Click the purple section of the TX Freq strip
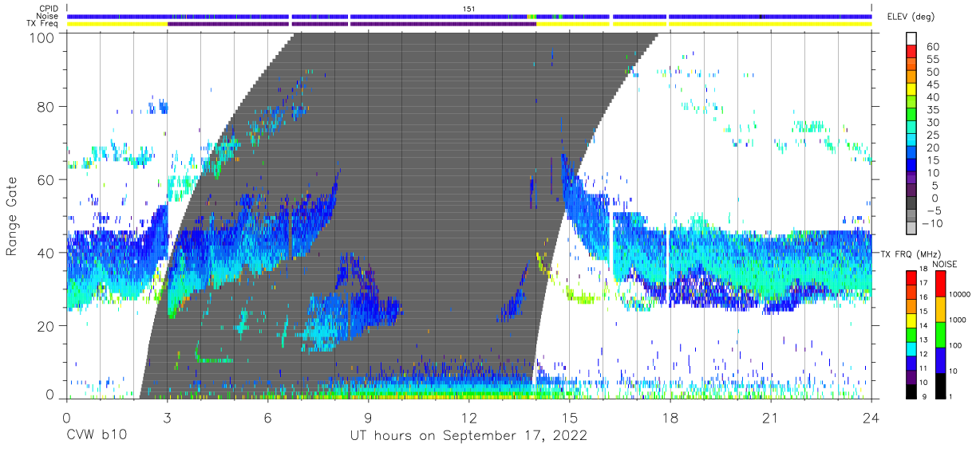 [351, 24]
